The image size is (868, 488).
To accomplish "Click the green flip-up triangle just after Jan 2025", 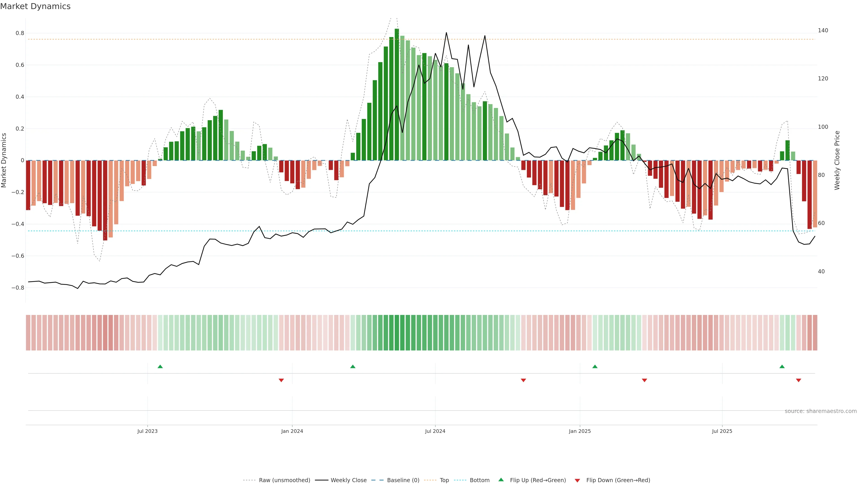I will [595, 366].
